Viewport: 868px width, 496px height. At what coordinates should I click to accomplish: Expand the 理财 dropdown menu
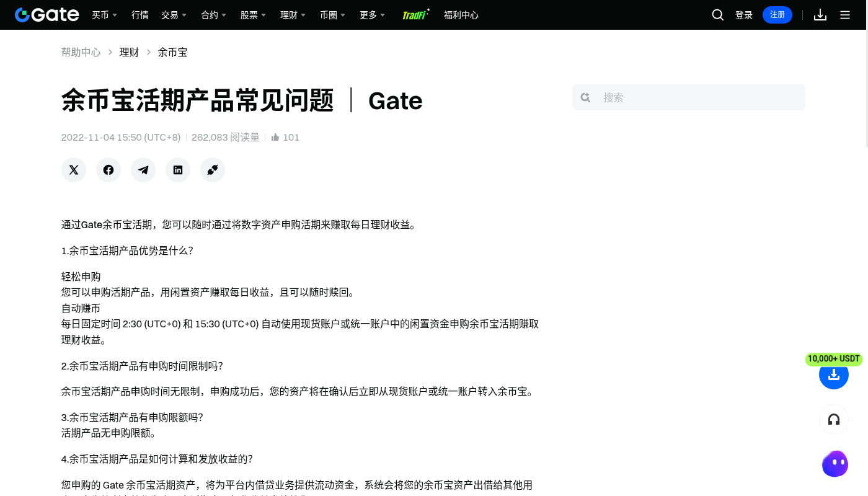pyautogui.click(x=293, y=15)
